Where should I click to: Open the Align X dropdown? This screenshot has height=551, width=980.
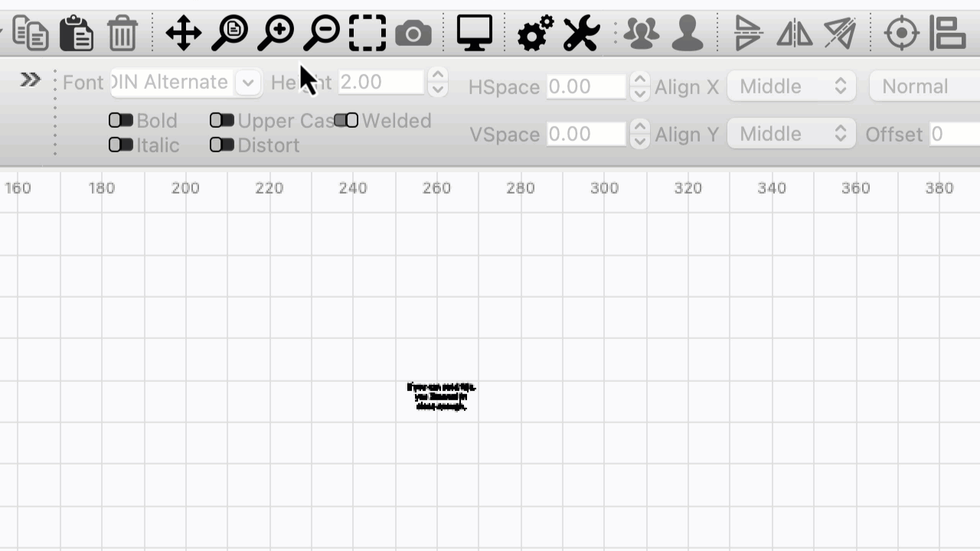792,86
